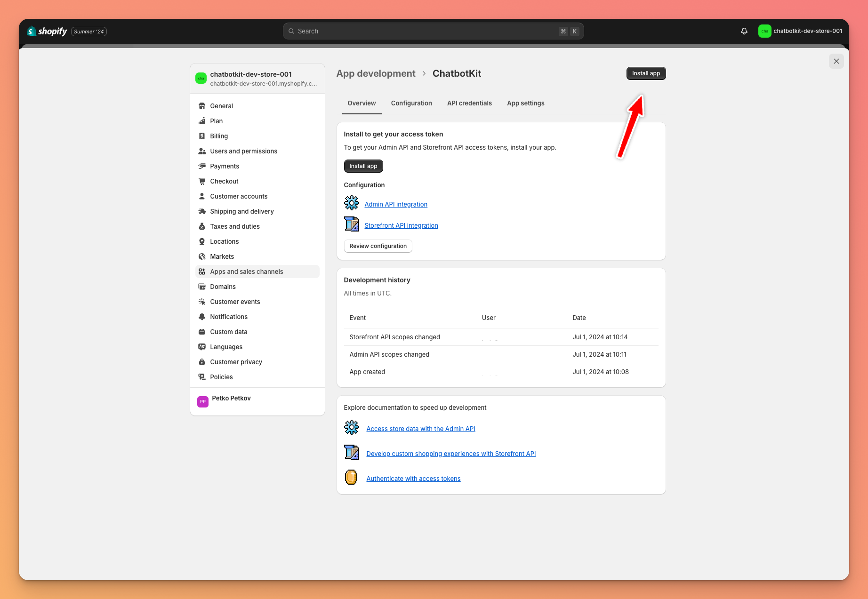Click the Checkout cart icon
The image size is (868, 599).
[202, 181]
